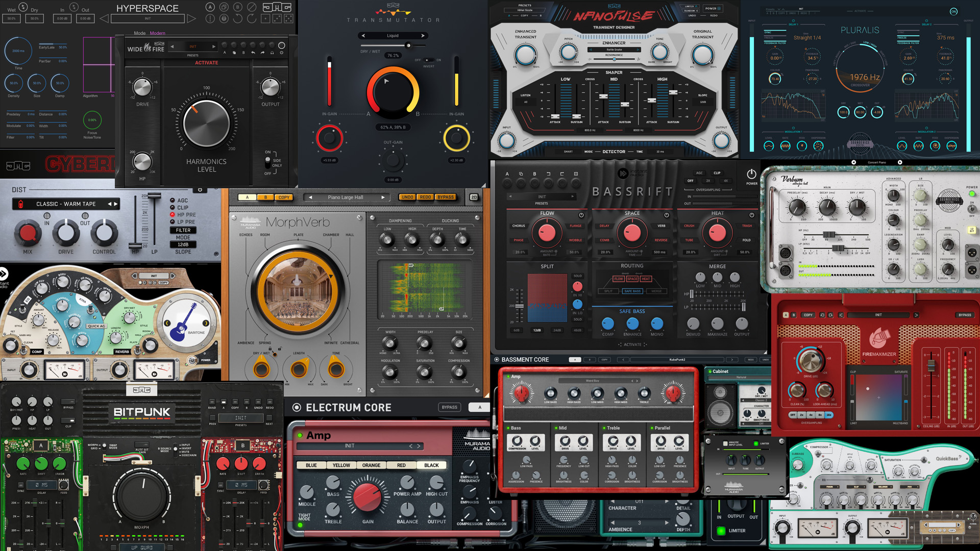This screenshot has width=980, height=551.
Task: Click the BassRift POWER icon
Action: coord(751,174)
